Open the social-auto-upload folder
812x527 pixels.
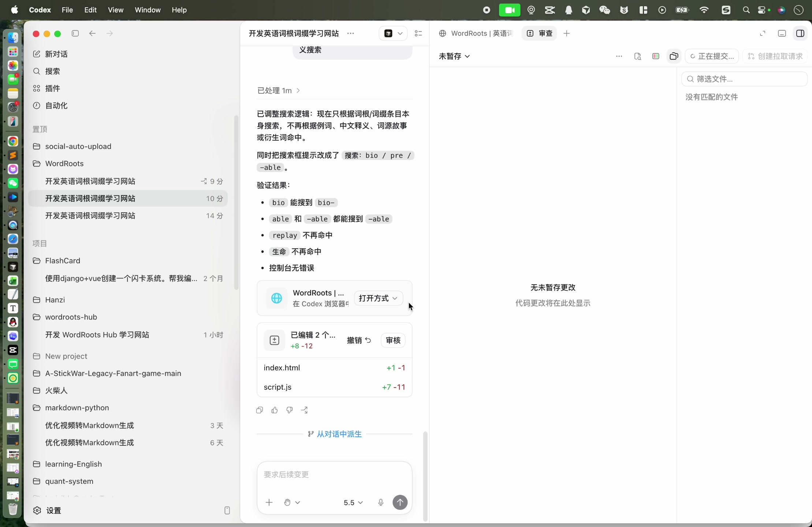(x=128, y=146)
